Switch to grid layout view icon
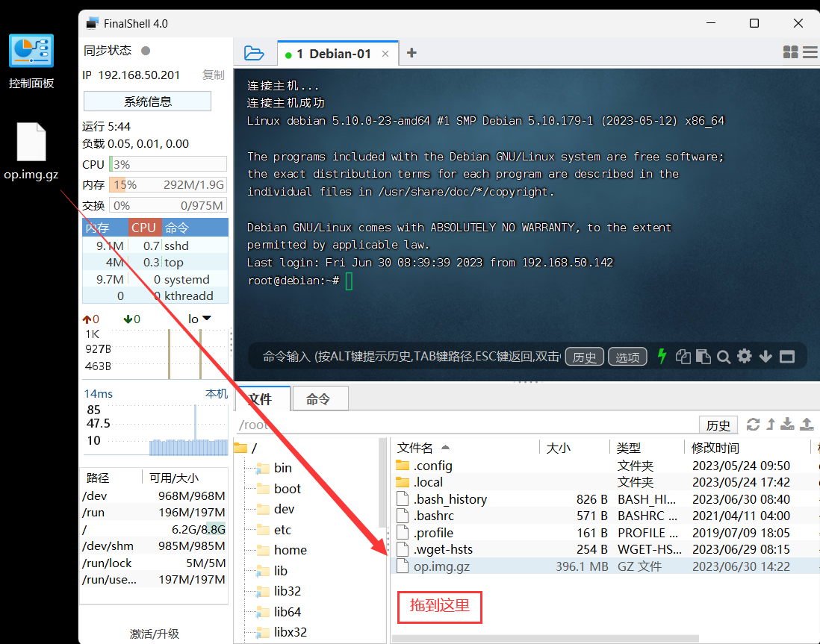 pyautogui.click(x=791, y=51)
